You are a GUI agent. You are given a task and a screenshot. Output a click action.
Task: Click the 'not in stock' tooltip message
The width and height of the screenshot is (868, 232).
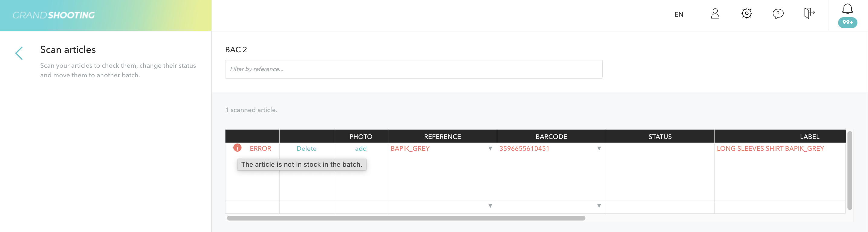(302, 165)
